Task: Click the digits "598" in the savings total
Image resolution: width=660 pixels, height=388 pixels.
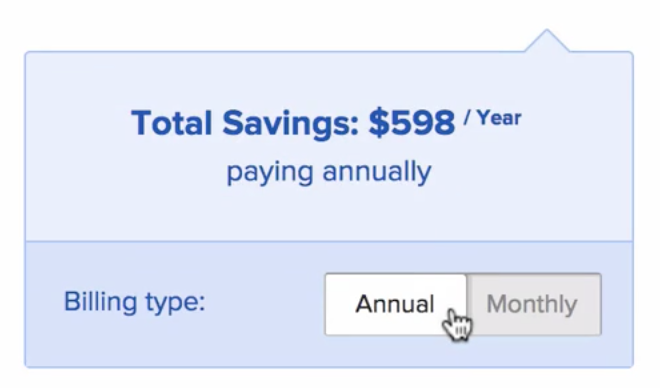Action: 422,123
